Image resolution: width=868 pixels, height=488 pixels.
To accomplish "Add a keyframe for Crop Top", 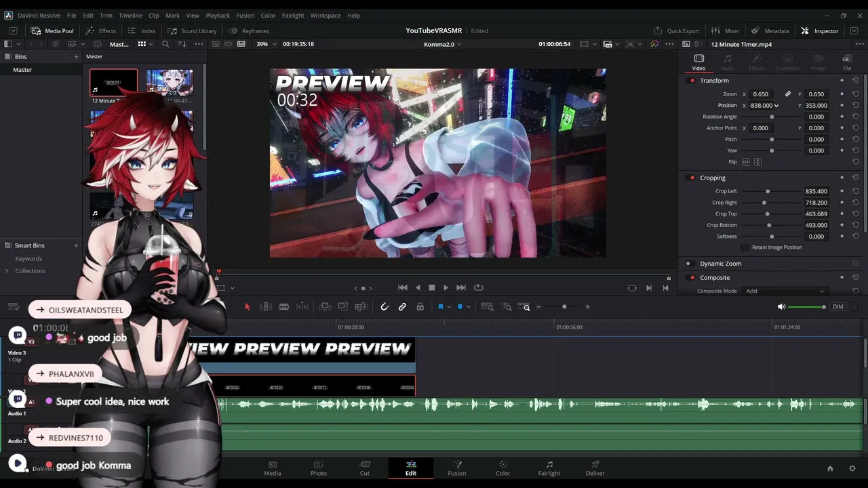I will 842,213.
